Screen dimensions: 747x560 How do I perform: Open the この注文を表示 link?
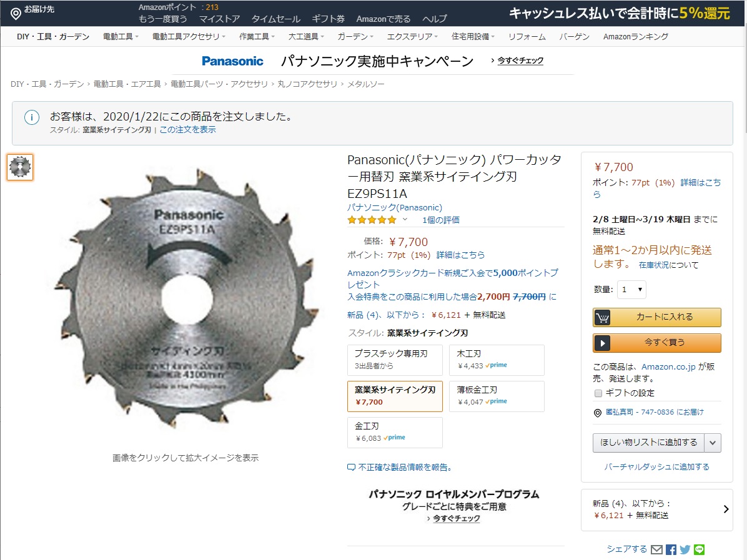tap(188, 129)
